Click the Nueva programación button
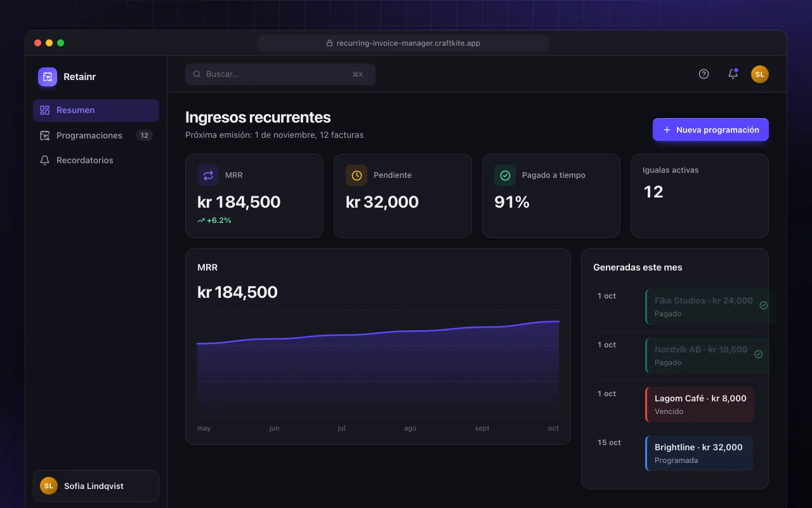This screenshot has height=508, width=812. [710, 130]
